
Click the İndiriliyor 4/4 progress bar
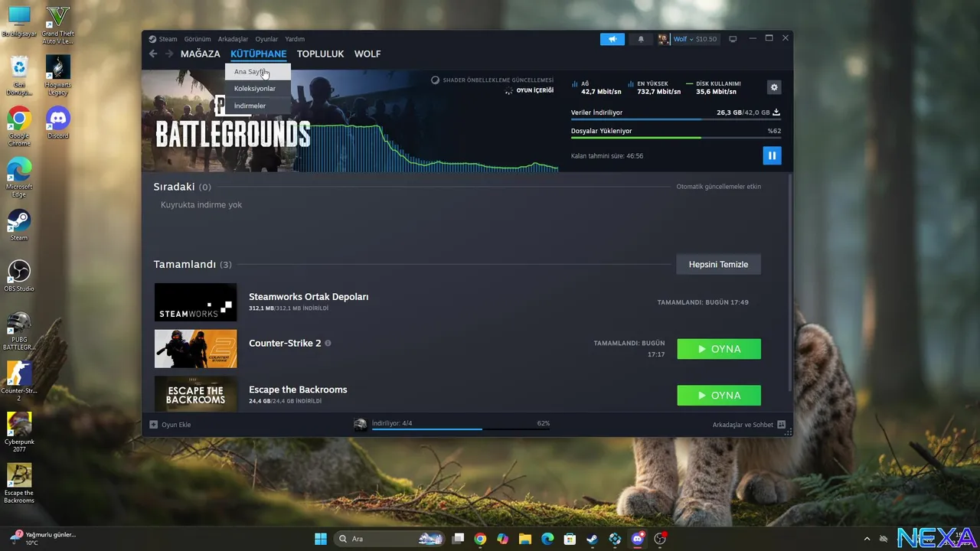(x=461, y=429)
